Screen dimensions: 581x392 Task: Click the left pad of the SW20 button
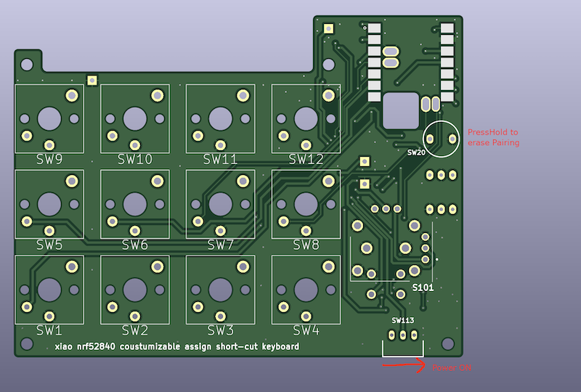tap(430, 139)
